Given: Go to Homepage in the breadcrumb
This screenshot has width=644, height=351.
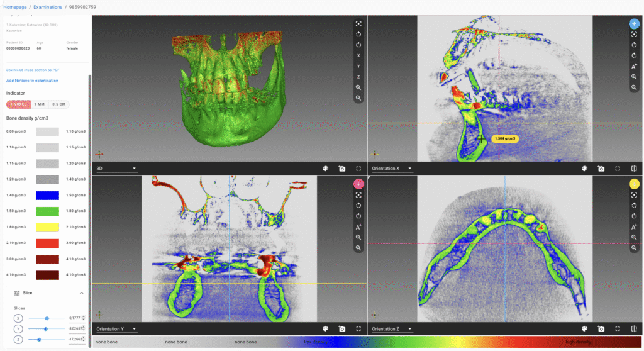Looking at the screenshot, I should [16, 7].
